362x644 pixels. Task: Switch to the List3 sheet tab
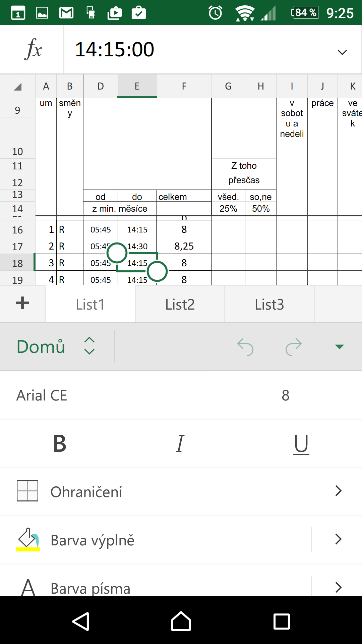pos(269,304)
